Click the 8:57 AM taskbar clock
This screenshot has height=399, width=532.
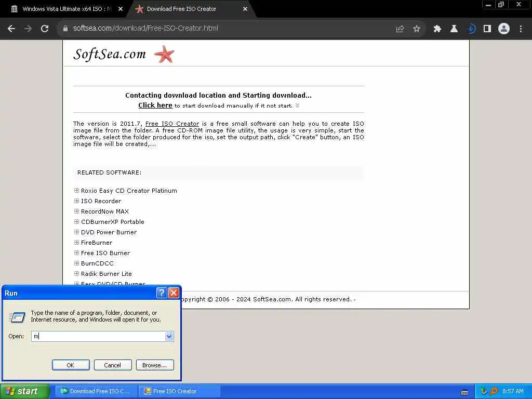pos(513,392)
